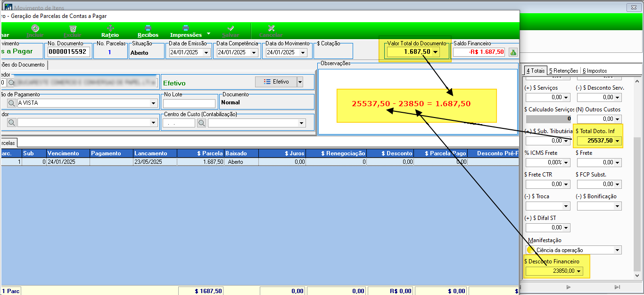
Task: Open the Manifestação Ciência da operação dropdown
Action: 617,250
